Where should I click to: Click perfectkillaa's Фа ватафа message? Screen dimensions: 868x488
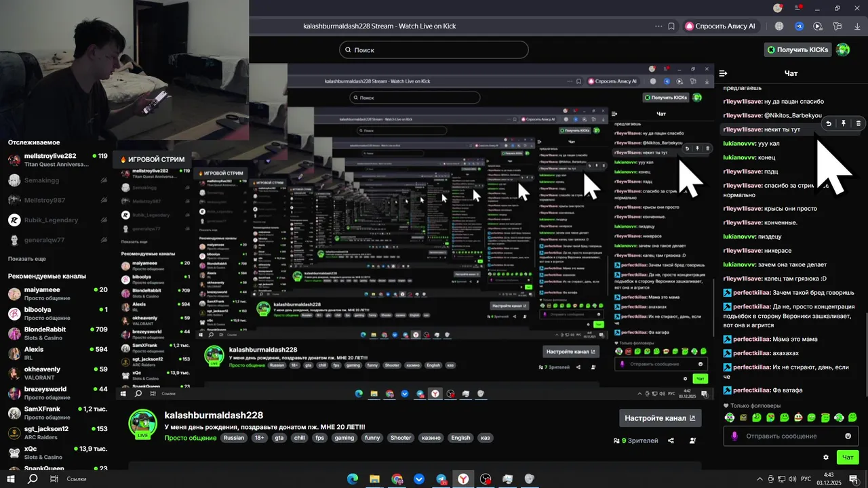point(763,390)
